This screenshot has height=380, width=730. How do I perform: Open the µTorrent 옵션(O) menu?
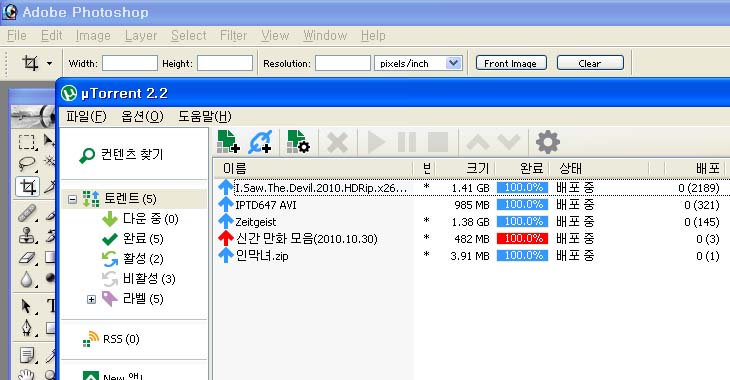(142, 116)
